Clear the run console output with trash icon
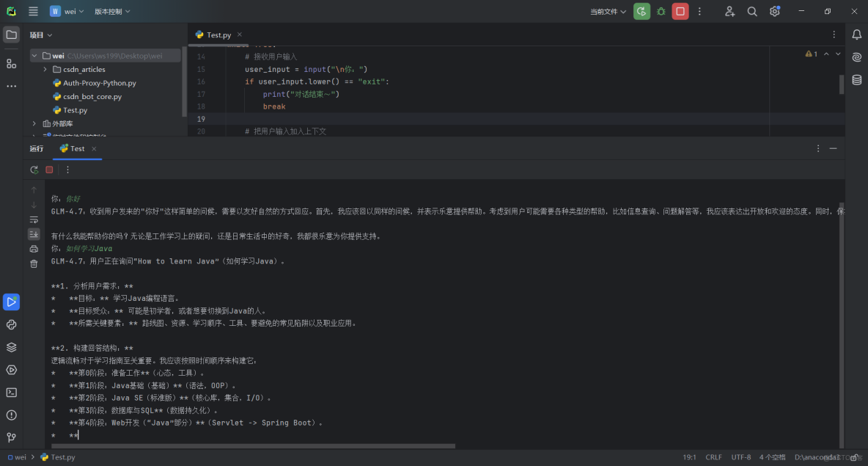This screenshot has height=466, width=868. (x=34, y=263)
